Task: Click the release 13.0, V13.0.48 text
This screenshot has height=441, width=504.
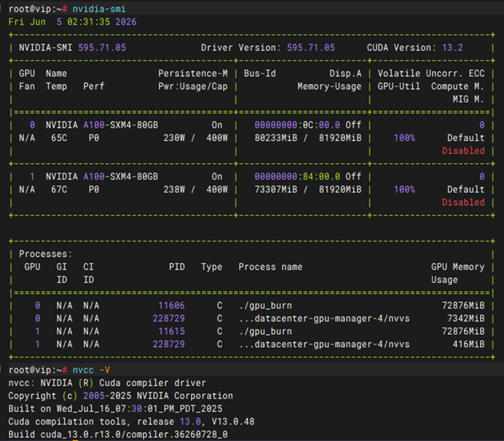Action: click(195, 421)
